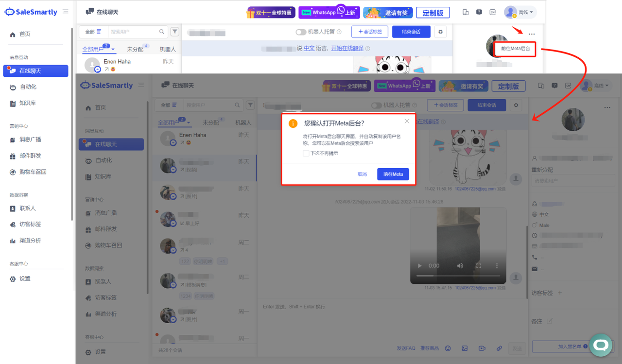Screen dimensions: 622x364
Task: Click the CN language icon in top window header
Action: coord(493,12)
